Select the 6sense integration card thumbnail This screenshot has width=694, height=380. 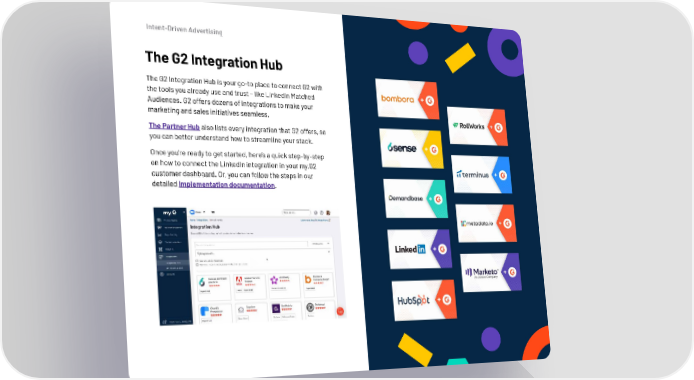pos(202,282)
